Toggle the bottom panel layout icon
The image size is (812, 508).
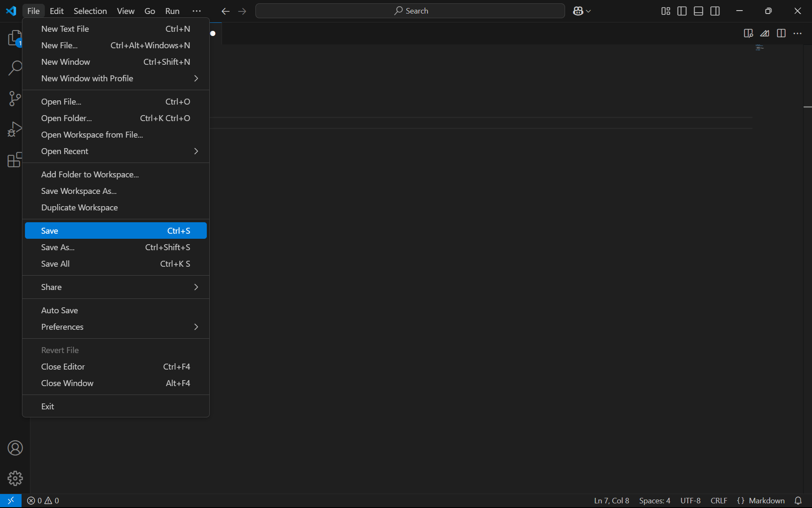(x=698, y=11)
